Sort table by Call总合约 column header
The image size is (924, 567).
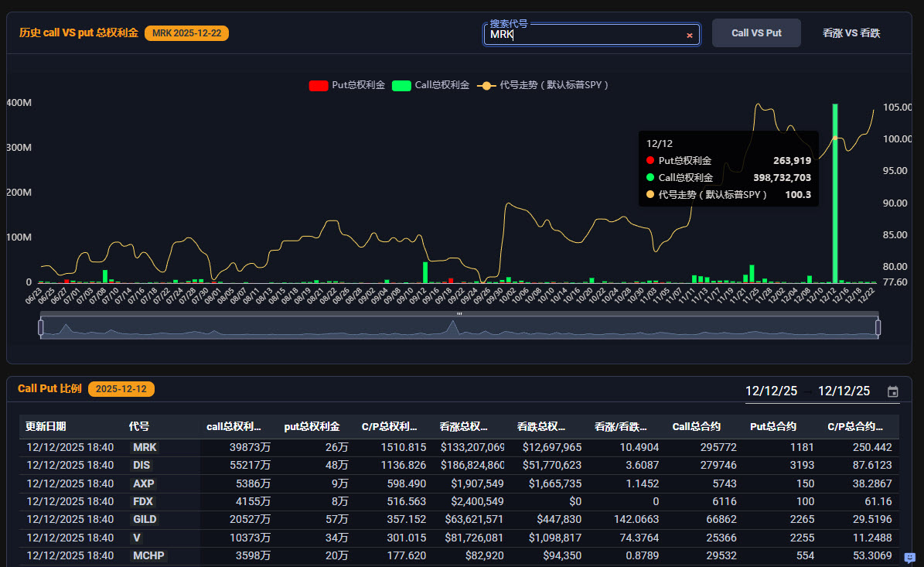[696, 426]
